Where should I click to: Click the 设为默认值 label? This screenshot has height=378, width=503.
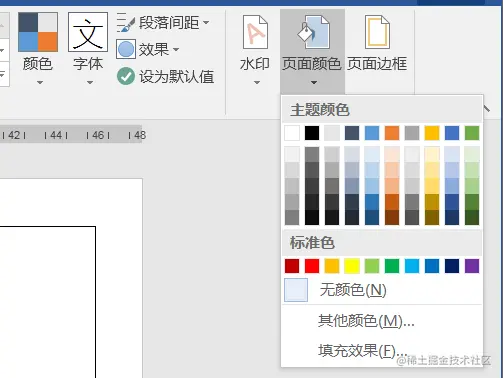coord(177,76)
